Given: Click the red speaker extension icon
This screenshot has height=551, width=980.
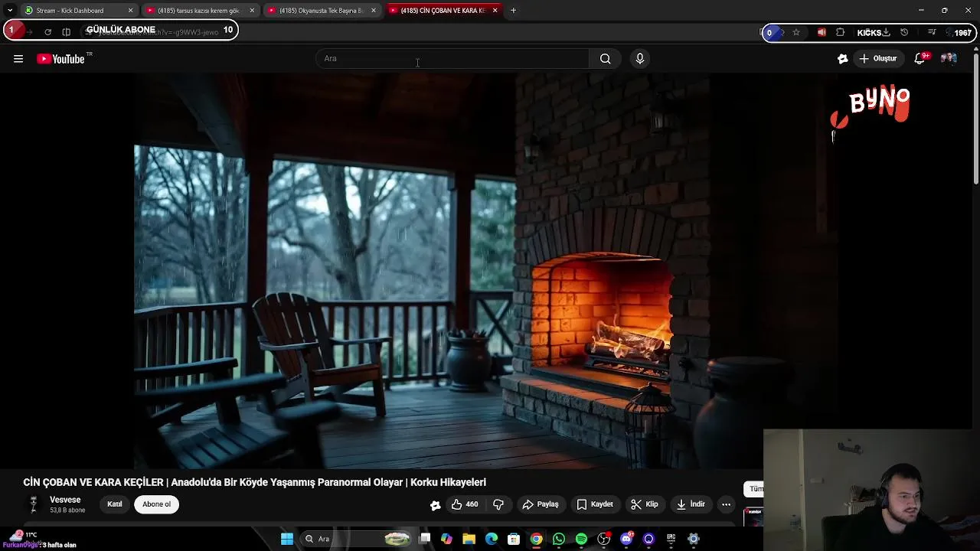Looking at the screenshot, I should pyautogui.click(x=822, y=32).
